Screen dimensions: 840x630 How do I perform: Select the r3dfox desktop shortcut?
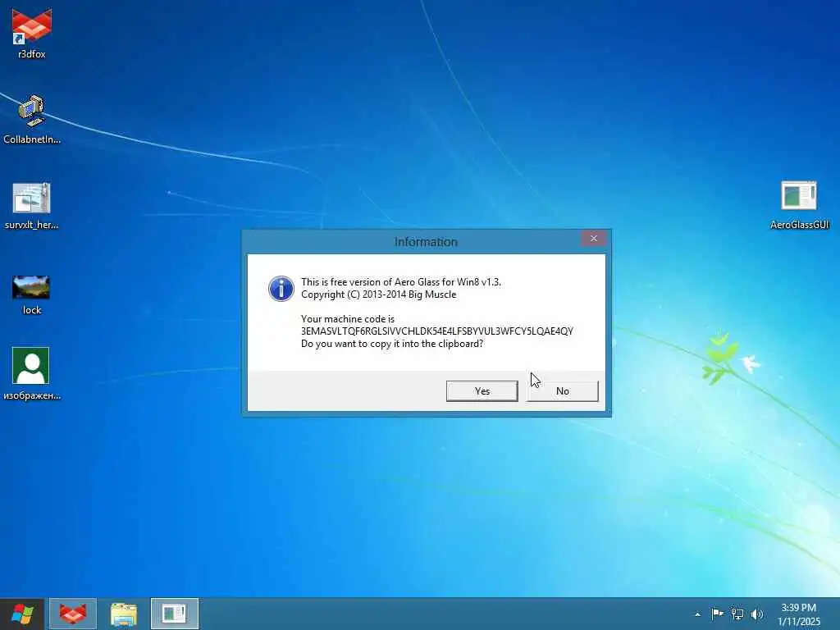(32, 33)
